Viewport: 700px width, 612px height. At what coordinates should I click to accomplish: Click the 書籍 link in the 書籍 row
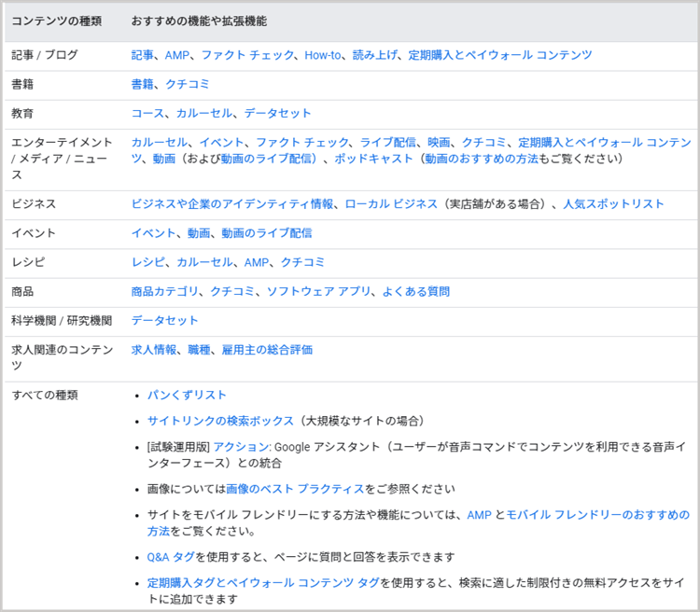[x=142, y=84]
